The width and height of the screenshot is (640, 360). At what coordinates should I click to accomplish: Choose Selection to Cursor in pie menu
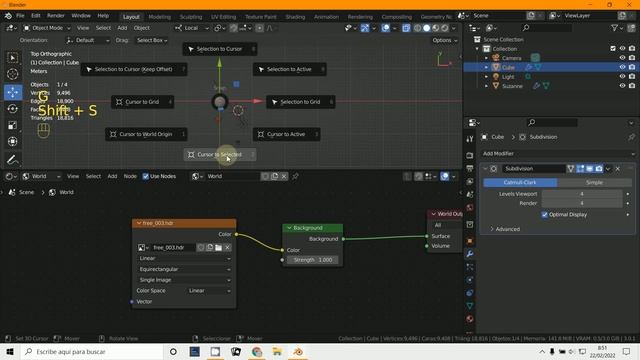[220, 49]
